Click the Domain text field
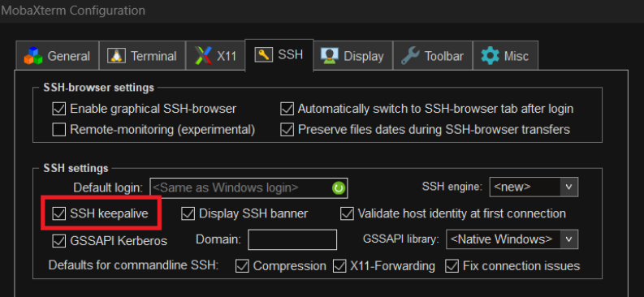Screen dimensions: 644x297 point(292,239)
